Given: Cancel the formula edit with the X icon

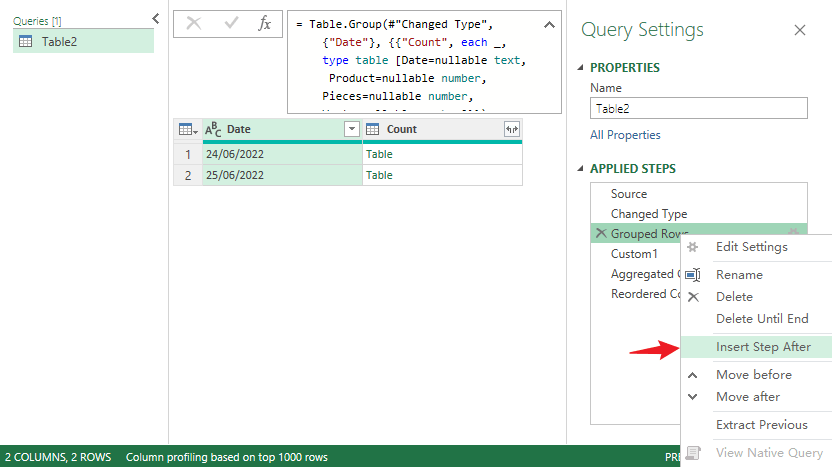Looking at the screenshot, I should point(194,23).
